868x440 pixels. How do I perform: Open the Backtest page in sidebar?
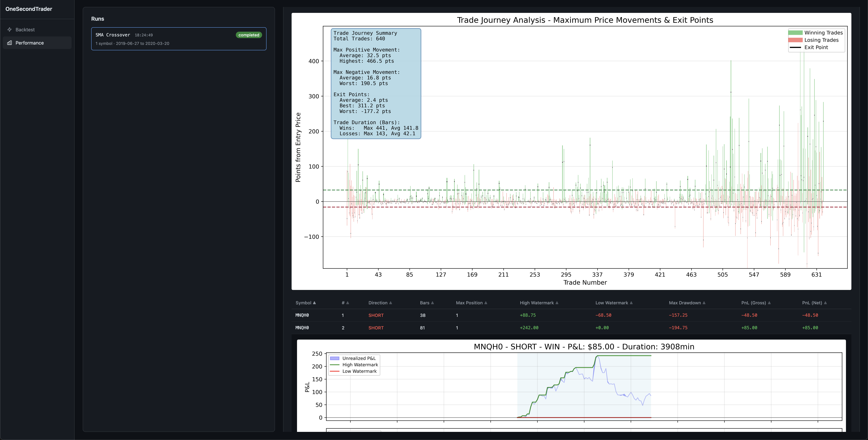(25, 30)
